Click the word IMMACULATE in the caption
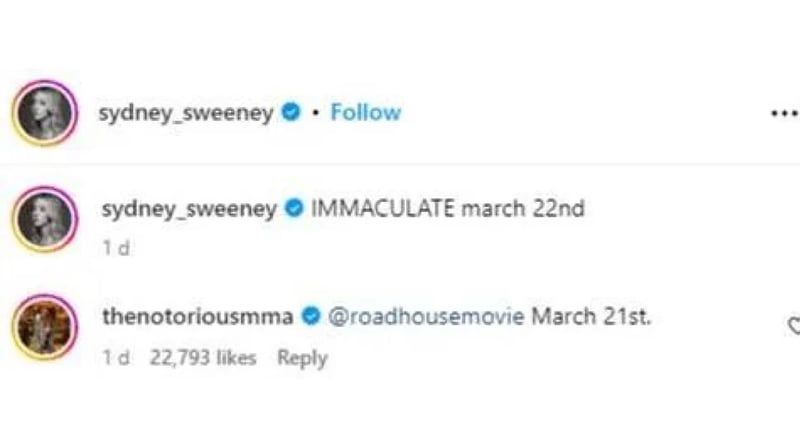The height and width of the screenshot is (448, 800). tap(384, 210)
